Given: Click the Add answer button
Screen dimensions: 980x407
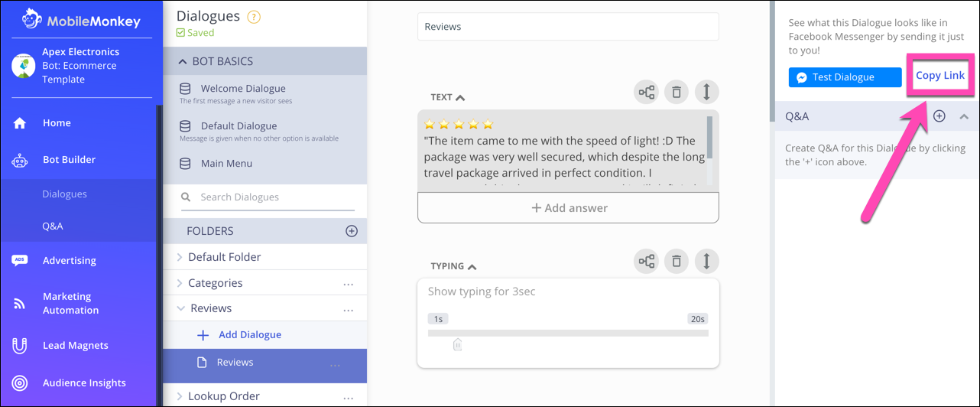Looking at the screenshot, I should point(569,208).
